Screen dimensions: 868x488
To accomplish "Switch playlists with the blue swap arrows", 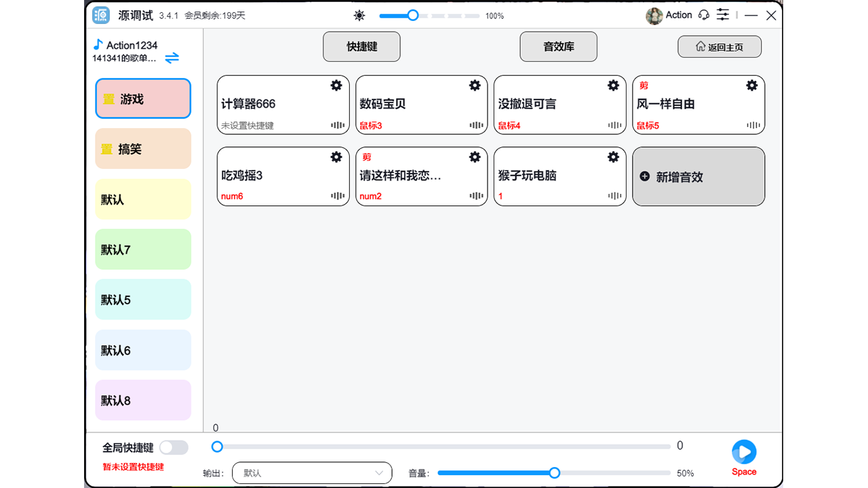I will [x=172, y=58].
